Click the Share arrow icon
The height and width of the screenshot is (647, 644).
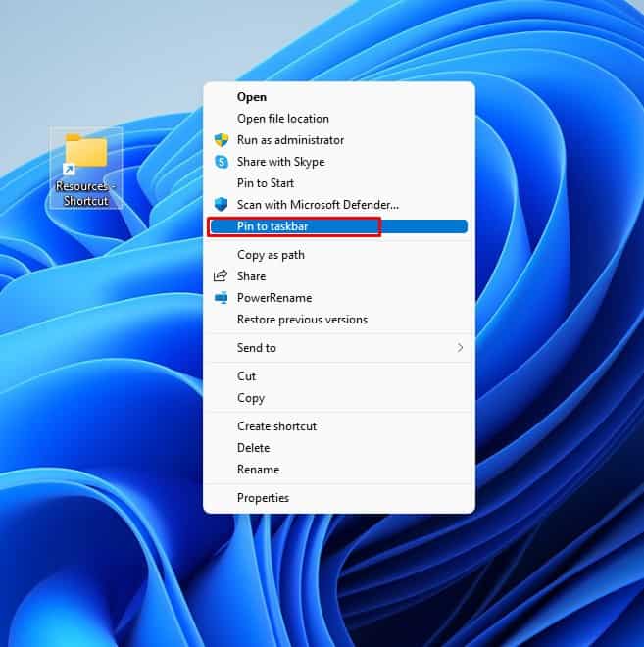[221, 276]
